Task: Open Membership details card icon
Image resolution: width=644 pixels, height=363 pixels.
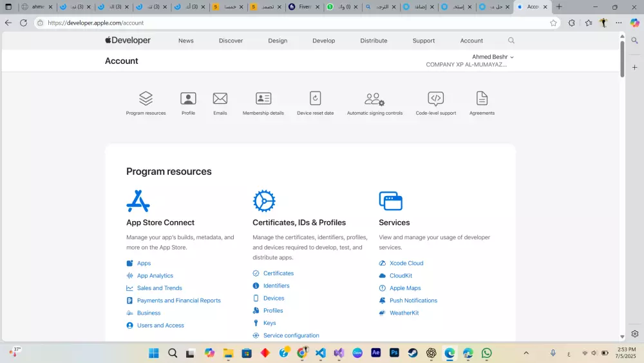Action: pyautogui.click(x=263, y=98)
